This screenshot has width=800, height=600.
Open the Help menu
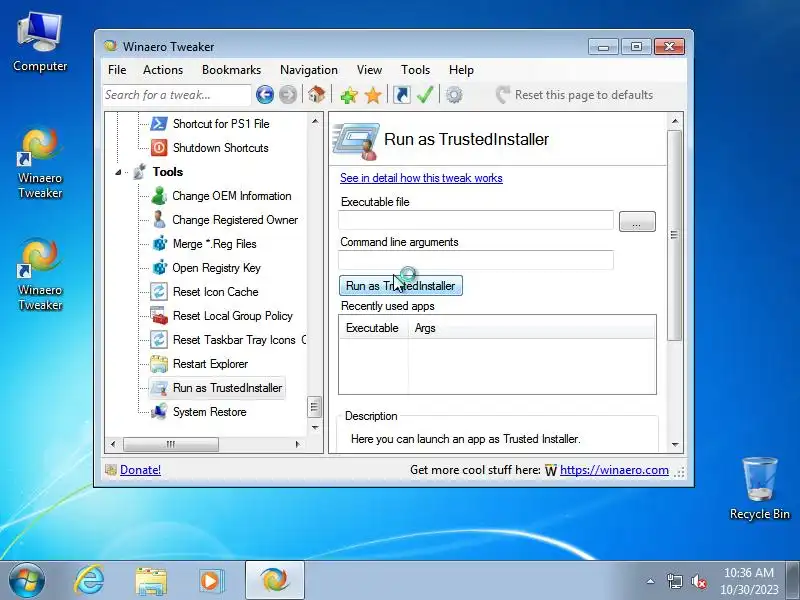[461, 70]
